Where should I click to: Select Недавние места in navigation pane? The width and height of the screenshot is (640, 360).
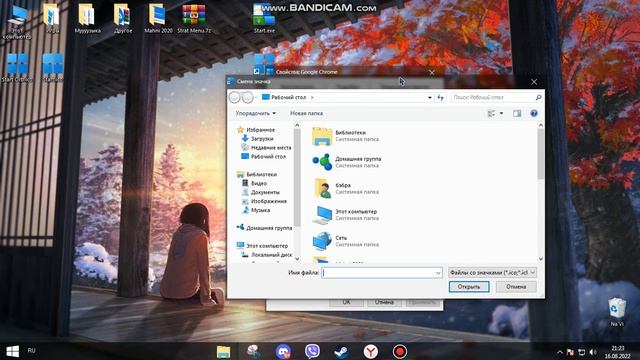[266, 147]
